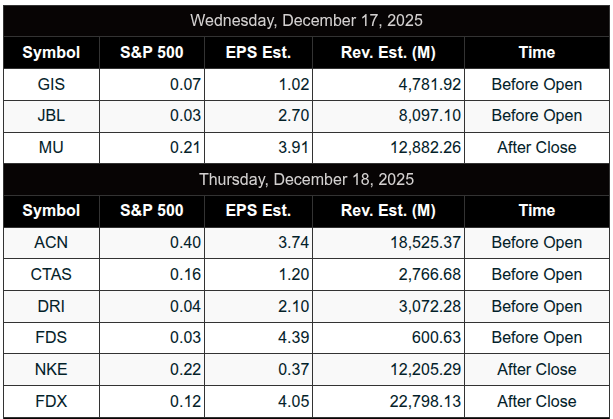Select the DRI ticker symbol
This screenshot has width=613, height=419.
[52, 306]
